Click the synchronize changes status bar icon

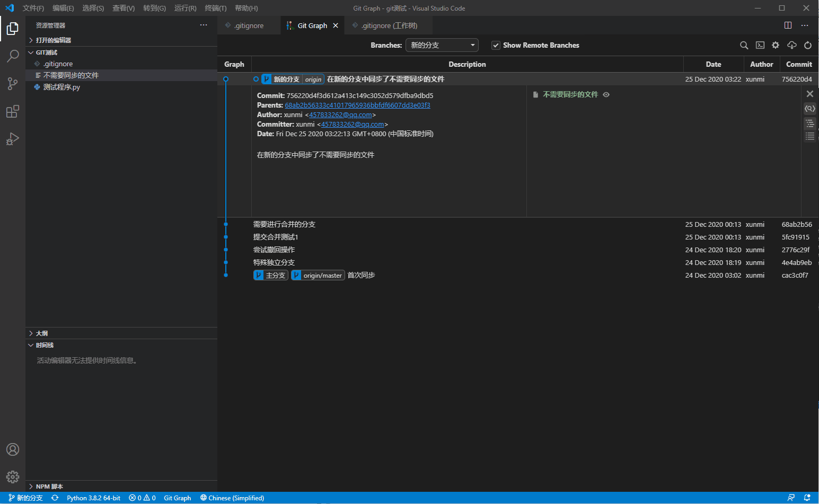coord(55,498)
